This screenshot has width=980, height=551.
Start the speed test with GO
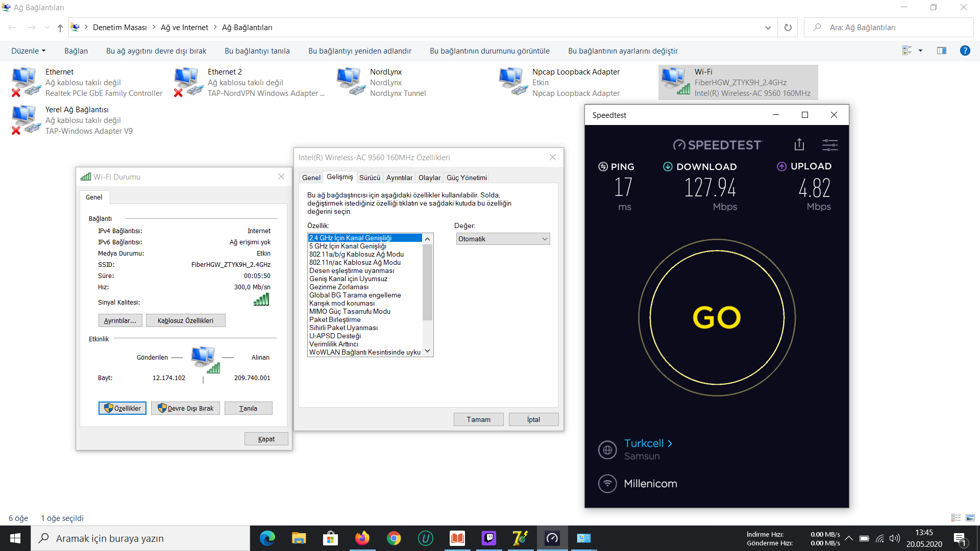point(717,317)
